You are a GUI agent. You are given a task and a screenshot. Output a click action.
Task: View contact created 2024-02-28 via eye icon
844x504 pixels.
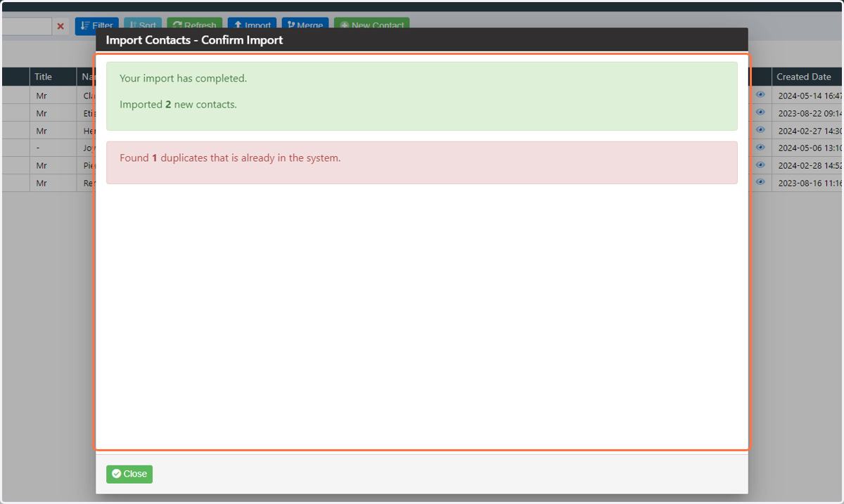(x=760, y=164)
